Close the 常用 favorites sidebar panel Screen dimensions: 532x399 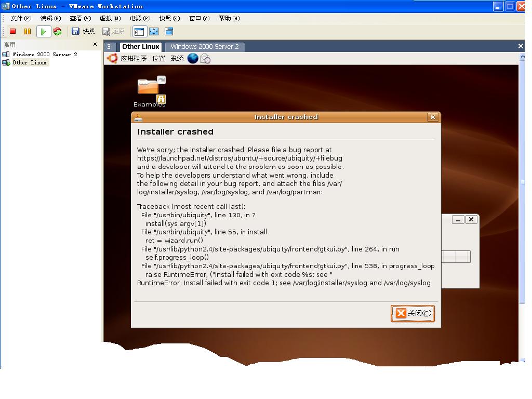pyautogui.click(x=95, y=44)
